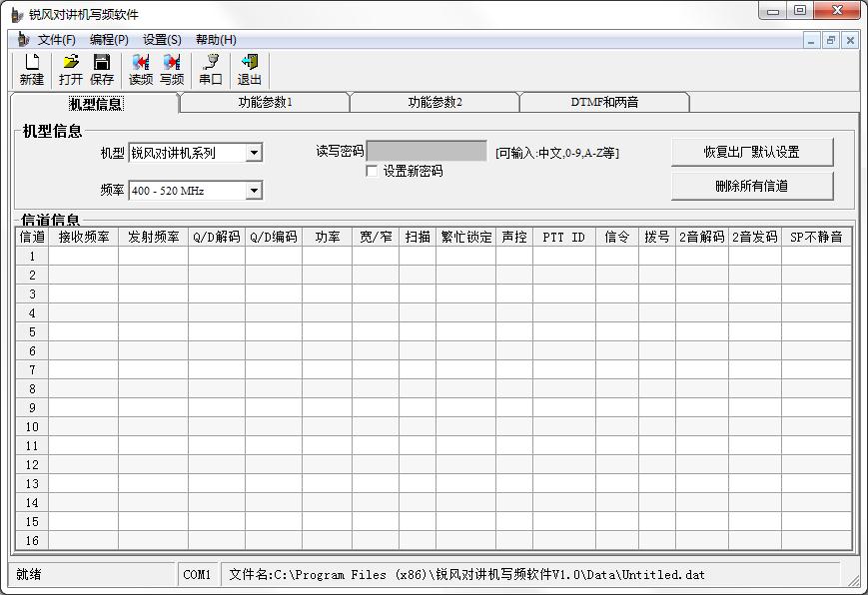This screenshot has height=595, width=868.
Task: Switch to the DTMF和两音 tab
Action: tap(605, 103)
